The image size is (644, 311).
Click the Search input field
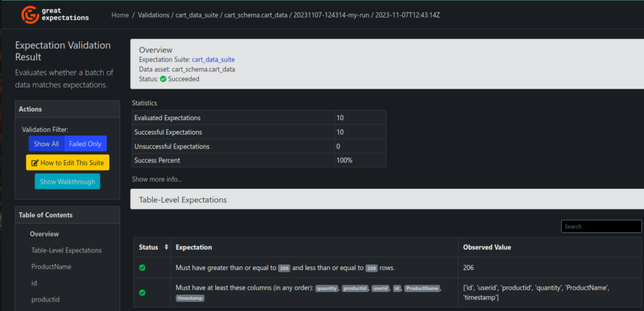pyautogui.click(x=601, y=226)
